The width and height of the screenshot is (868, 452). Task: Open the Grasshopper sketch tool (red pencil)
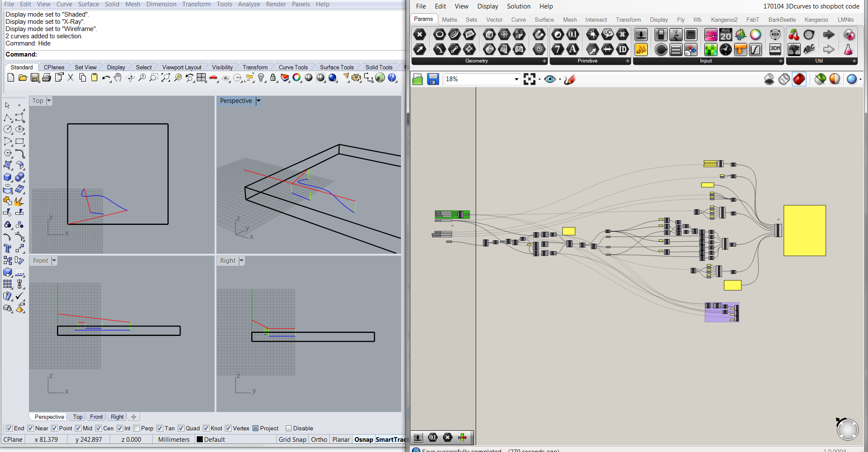[570, 79]
